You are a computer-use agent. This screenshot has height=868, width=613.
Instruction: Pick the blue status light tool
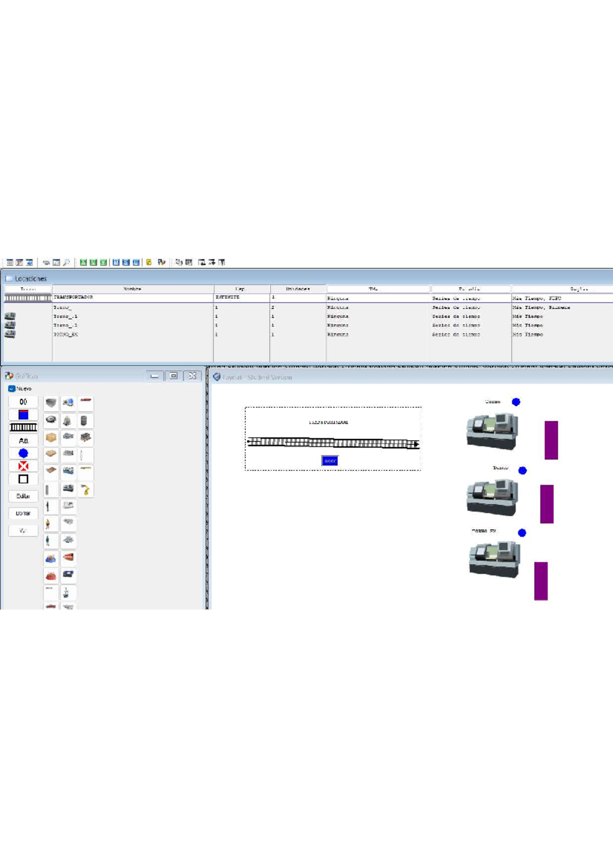click(23, 453)
